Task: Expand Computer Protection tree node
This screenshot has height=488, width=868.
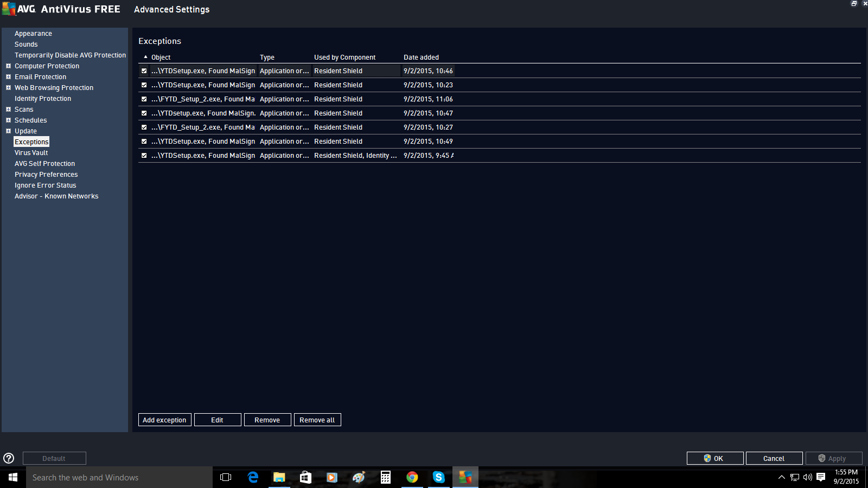Action: click(x=8, y=66)
